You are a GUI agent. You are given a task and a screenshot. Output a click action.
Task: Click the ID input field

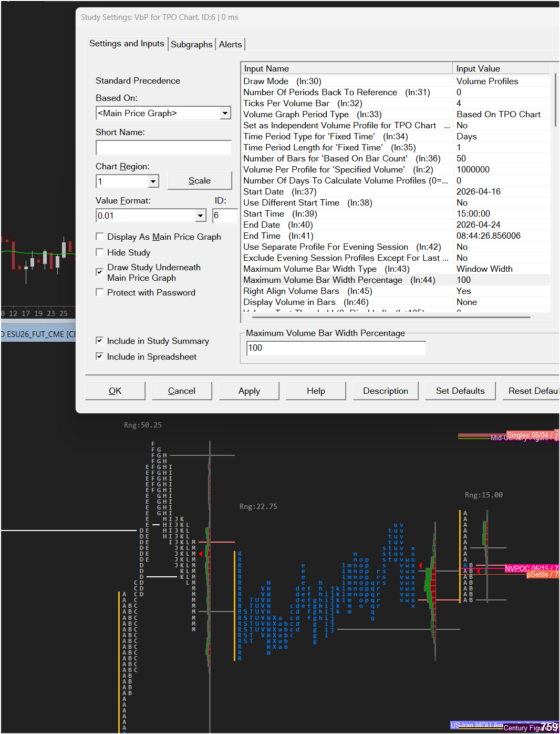pyautogui.click(x=225, y=216)
